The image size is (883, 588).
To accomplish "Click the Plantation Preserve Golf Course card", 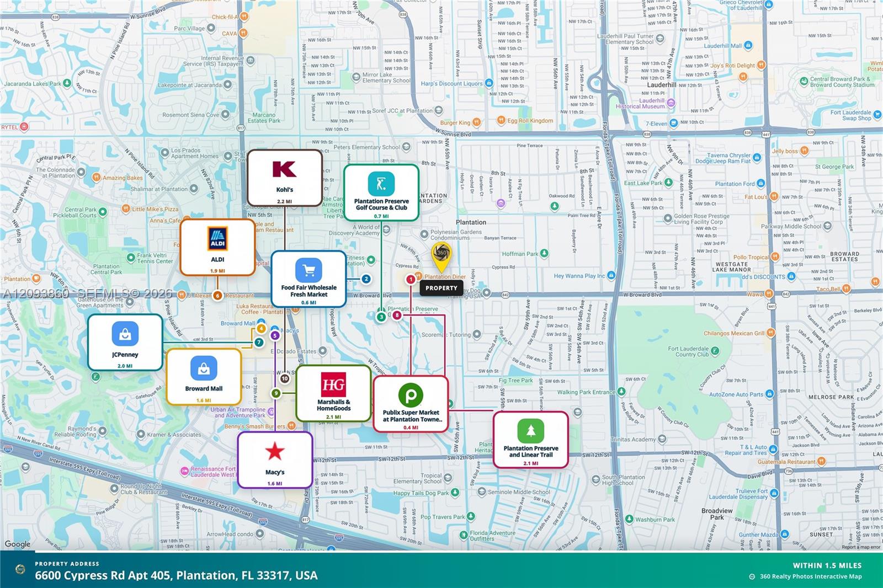I will pyautogui.click(x=381, y=193).
